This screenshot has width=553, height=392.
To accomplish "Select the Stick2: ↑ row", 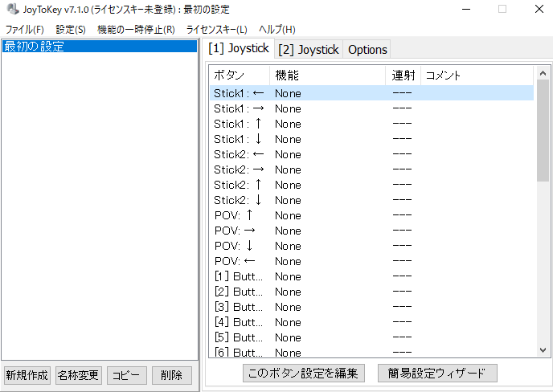I will click(x=371, y=185).
